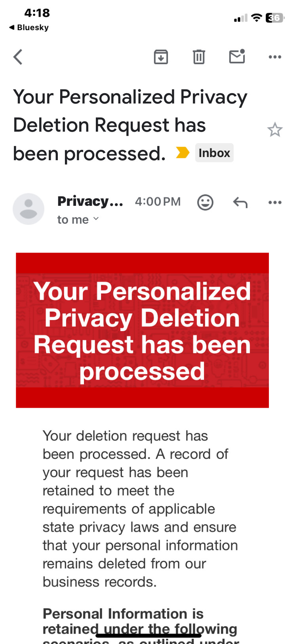297x644 pixels.
Task: Open top toolbar more options menu
Action: tap(275, 57)
